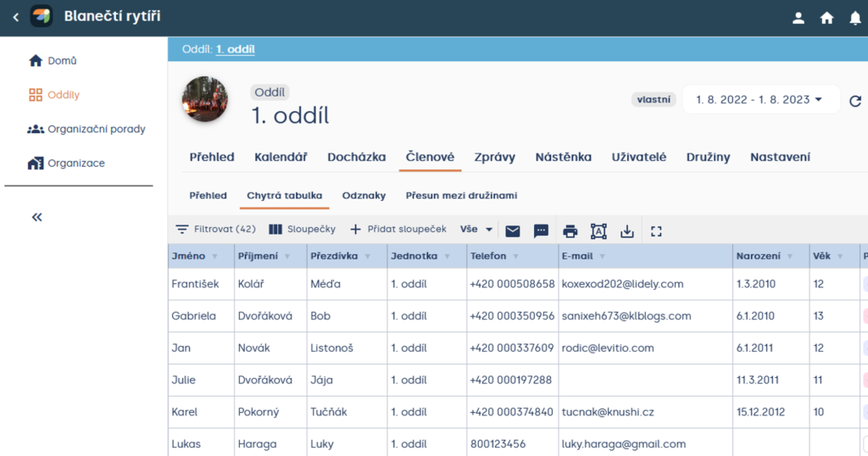Click the send e-mail envelope icon
The image size is (868, 456).
[x=513, y=231]
